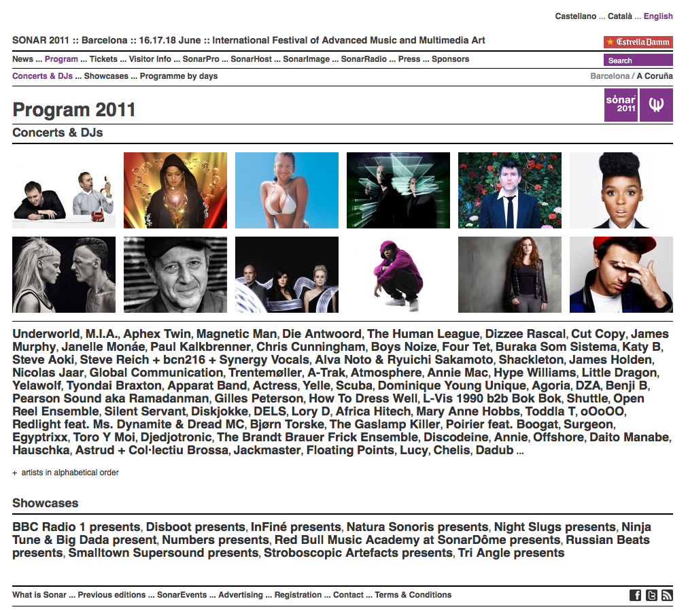688x616 pixels.
Task: Click the Estrella Damm sponsor logo
Action: click(638, 42)
